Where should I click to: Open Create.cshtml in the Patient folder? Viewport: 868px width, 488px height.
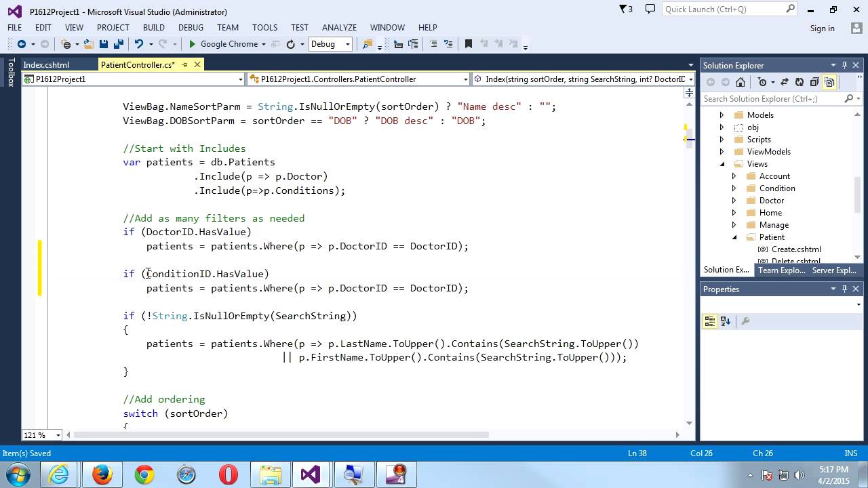click(796, 249)
